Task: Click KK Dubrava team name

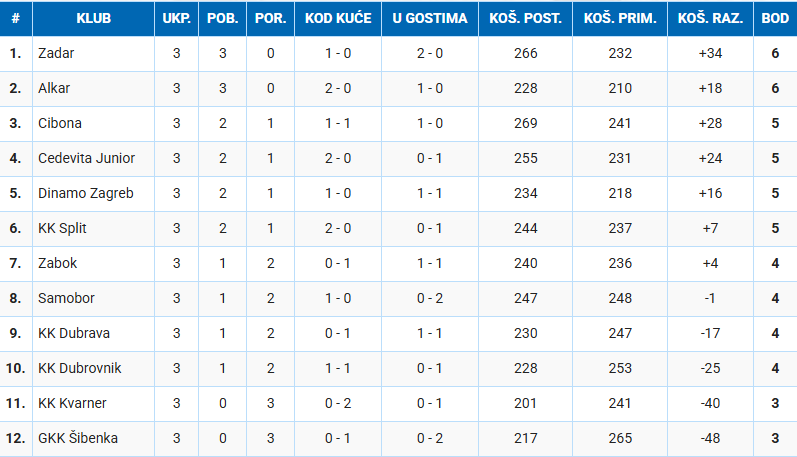Action: pos(74,333)
